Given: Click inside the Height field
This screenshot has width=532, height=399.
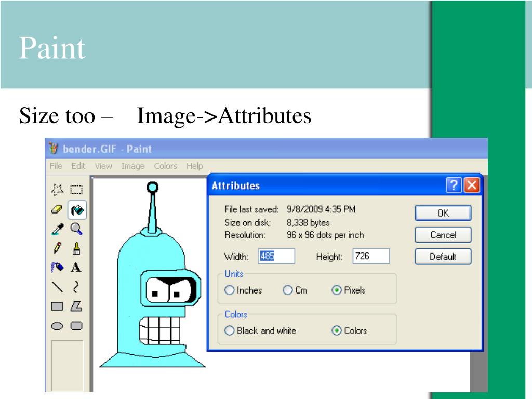Looking at the screenshot, I should click(x=371, y=256).
